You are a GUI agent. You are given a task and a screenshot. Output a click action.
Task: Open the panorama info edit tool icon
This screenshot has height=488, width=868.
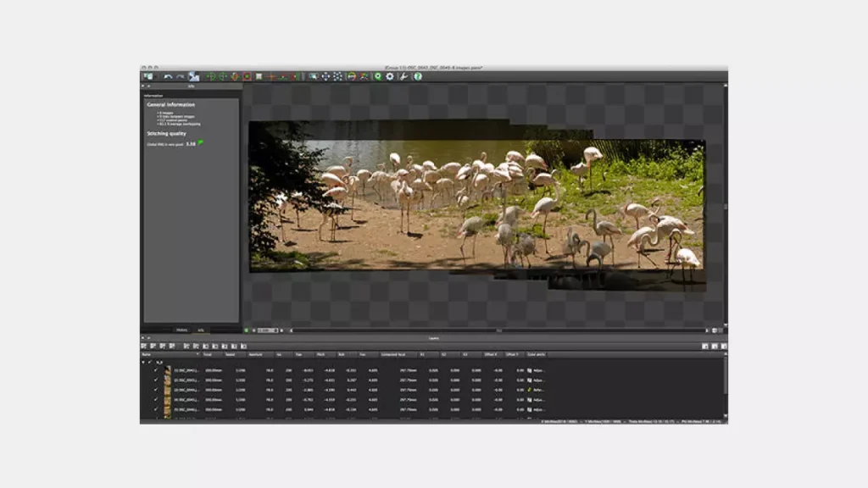(193, 76)
